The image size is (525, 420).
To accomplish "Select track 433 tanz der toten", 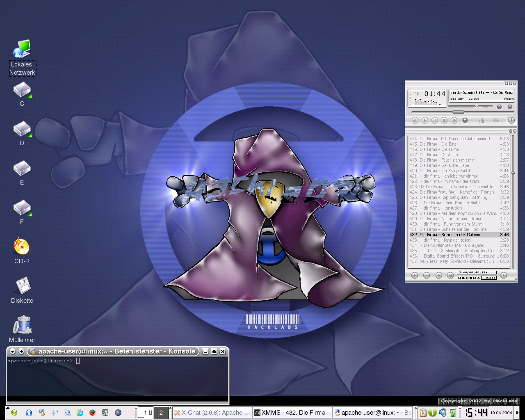I will pyautogui.click(x=447, y=240).
